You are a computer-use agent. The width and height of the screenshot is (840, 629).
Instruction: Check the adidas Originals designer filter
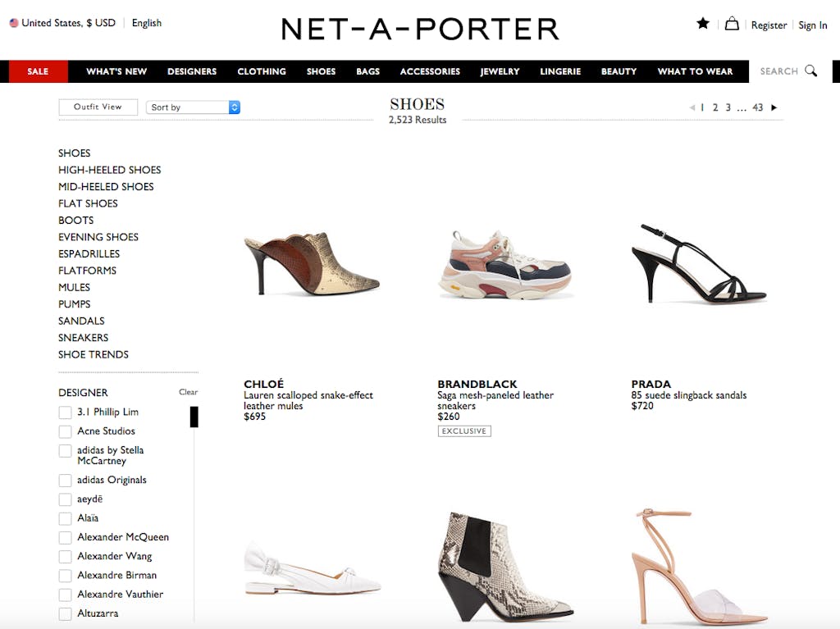click(65, 481)
